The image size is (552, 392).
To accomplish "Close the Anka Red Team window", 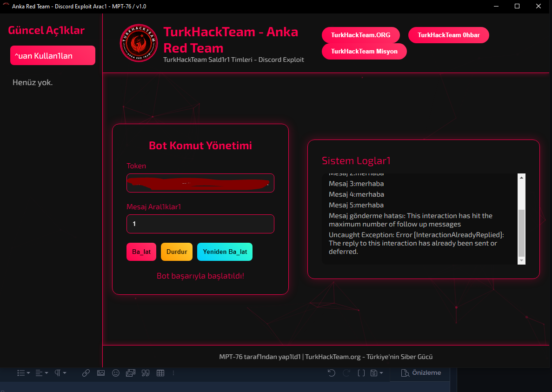I will pos(538,7).
